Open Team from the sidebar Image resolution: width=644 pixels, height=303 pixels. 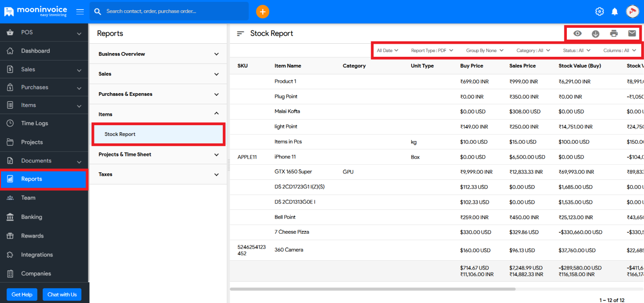pyautogui.click(x=44, y=198)
